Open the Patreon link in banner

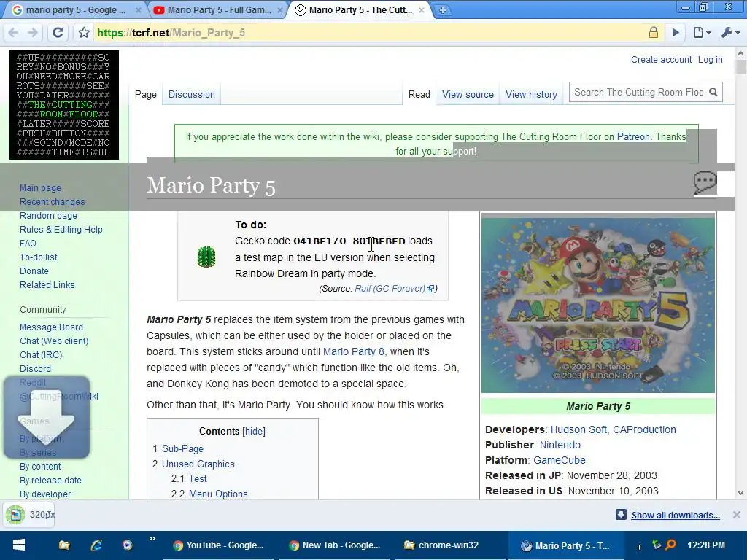pyautogui.click(x=633, y=136)
